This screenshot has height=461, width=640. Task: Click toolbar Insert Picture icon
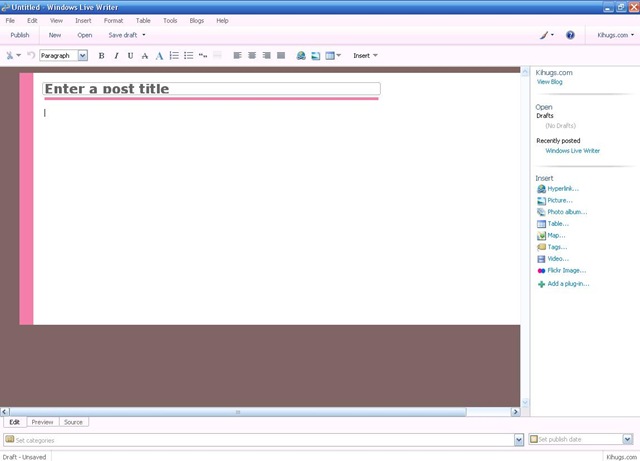(316, 56)
